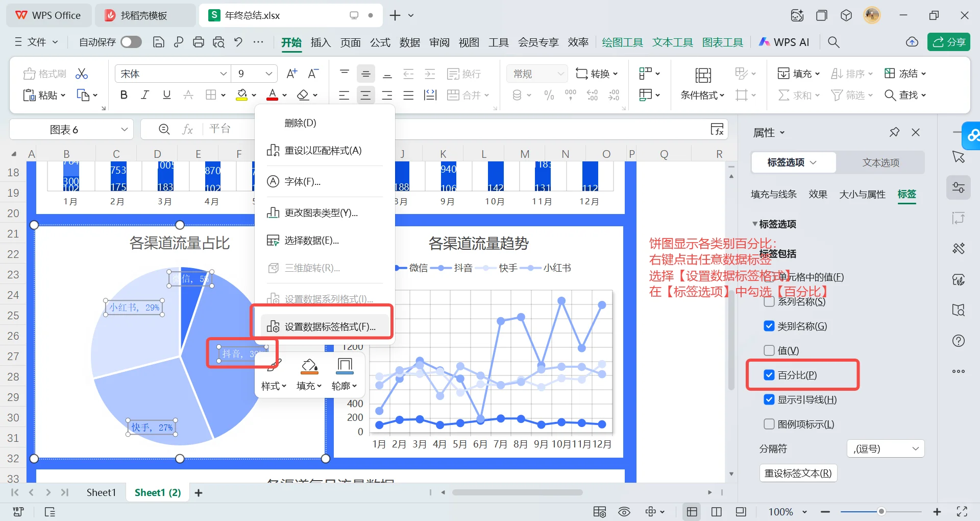980x521 pixels.
Task: Collapse the 标签选项 section
Action: point(756,224)
